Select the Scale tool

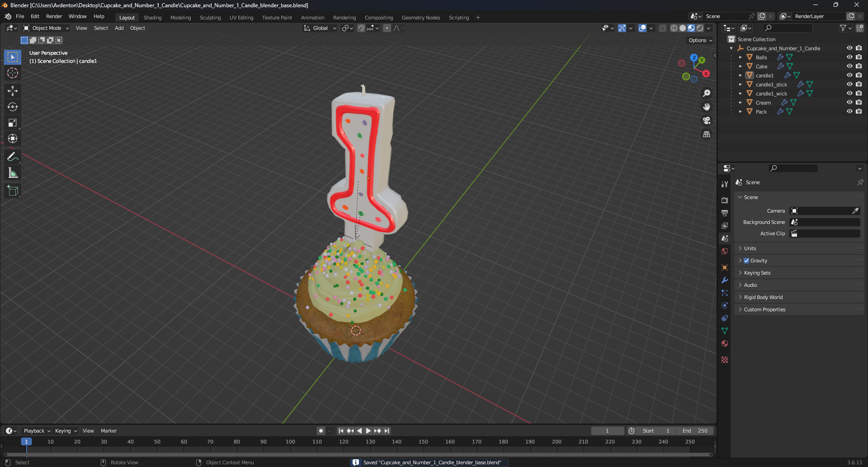[13, 123]
